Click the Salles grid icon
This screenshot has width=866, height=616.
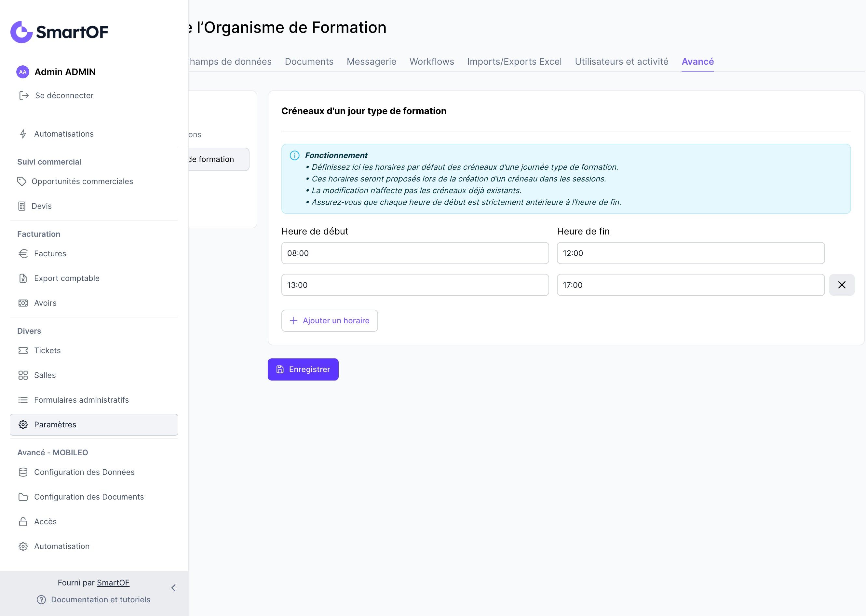coord(23,375)
